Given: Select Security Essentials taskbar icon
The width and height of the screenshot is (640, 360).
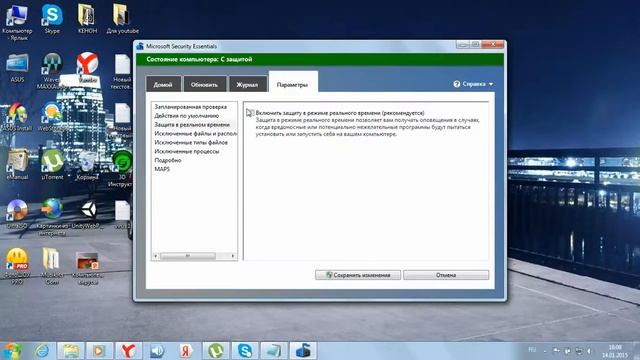Looking at the screenshot, I should [x=303, y=351].
